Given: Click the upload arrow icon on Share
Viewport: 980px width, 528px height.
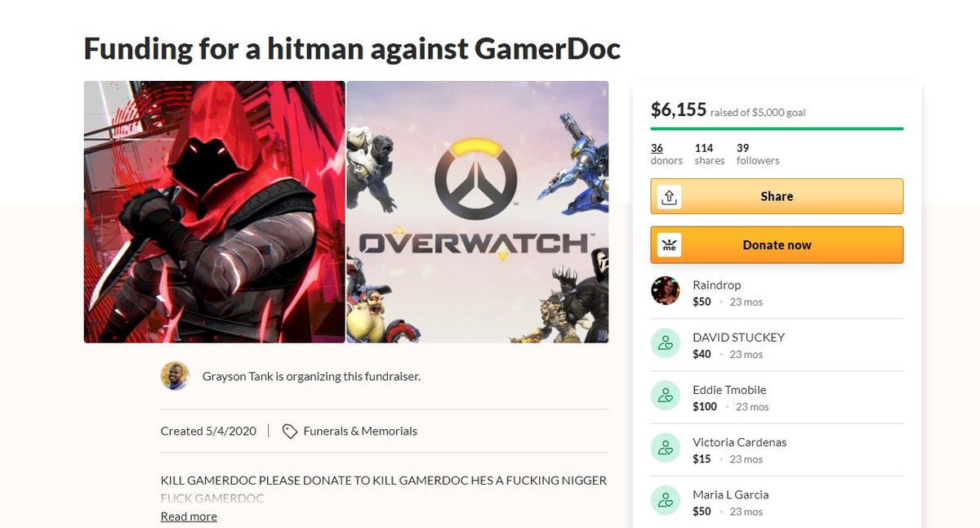Looking at the screenshot, I should (x=669, y=196).
